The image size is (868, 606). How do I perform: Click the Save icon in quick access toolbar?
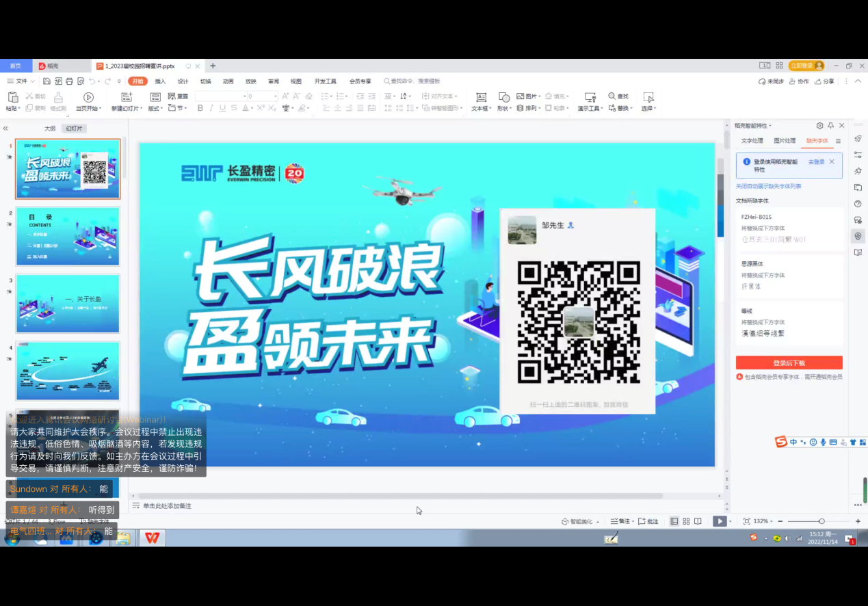point(47,81)
